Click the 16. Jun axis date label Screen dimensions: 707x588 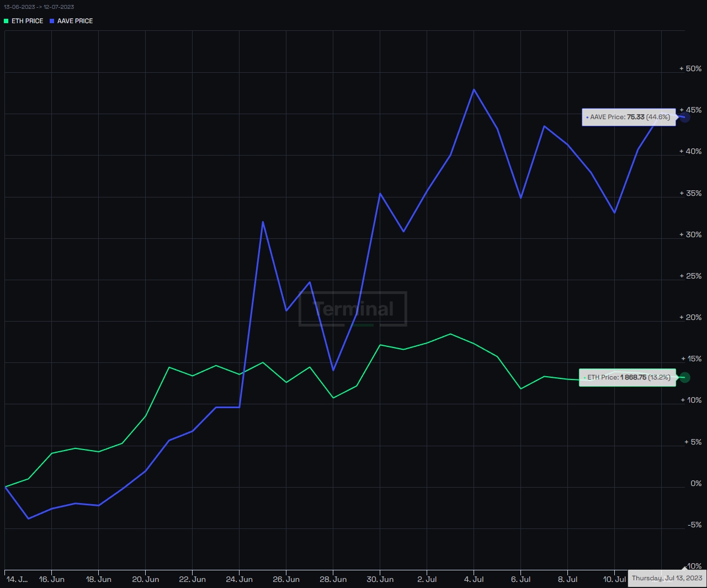pos(51,579)
